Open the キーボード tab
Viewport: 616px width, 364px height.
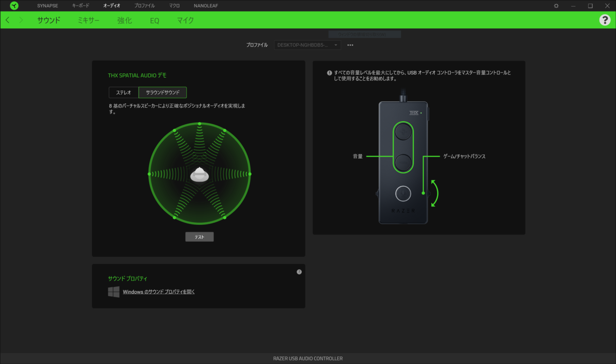tap(81, 6)
